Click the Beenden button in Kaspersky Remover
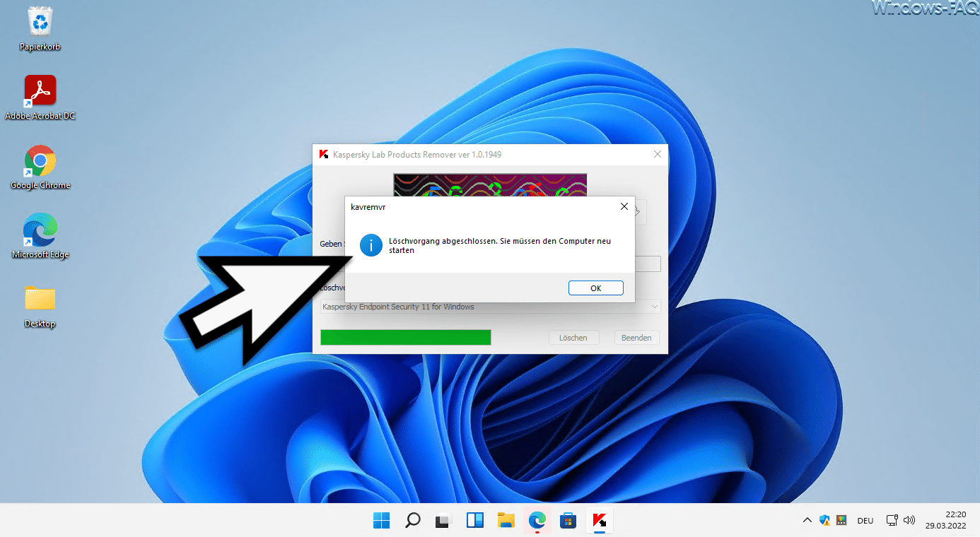980x537 pixels. pos(636,338)
